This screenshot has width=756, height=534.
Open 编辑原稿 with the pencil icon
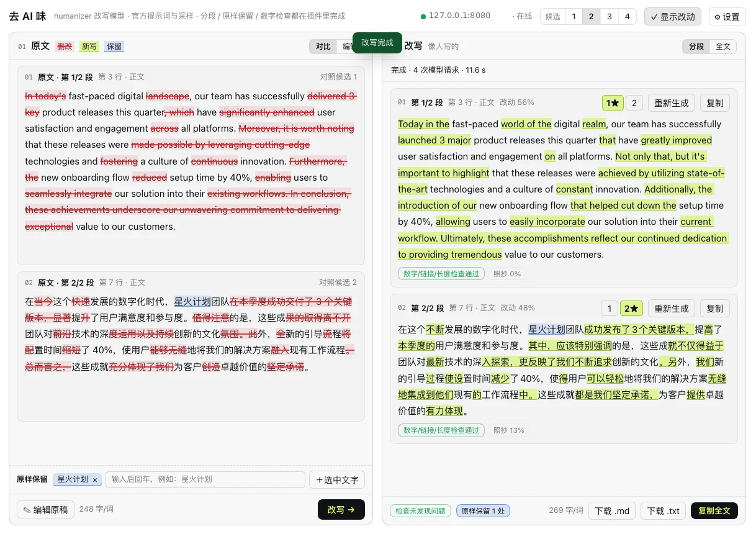pos(46,510)
